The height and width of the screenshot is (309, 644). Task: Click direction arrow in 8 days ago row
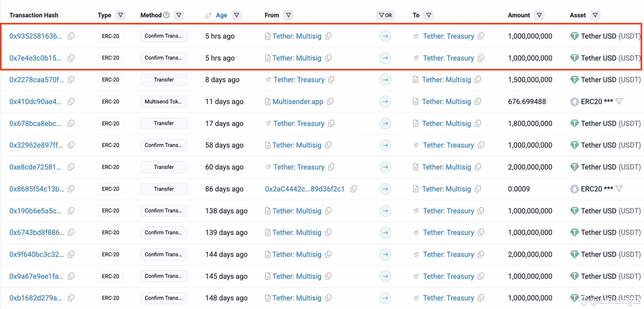[385, 80]
